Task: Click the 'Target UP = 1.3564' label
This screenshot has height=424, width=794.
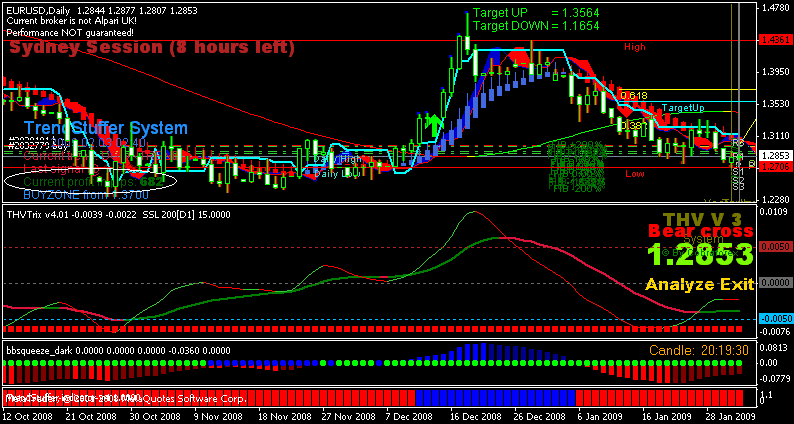Action: click(x=535, y=14)
